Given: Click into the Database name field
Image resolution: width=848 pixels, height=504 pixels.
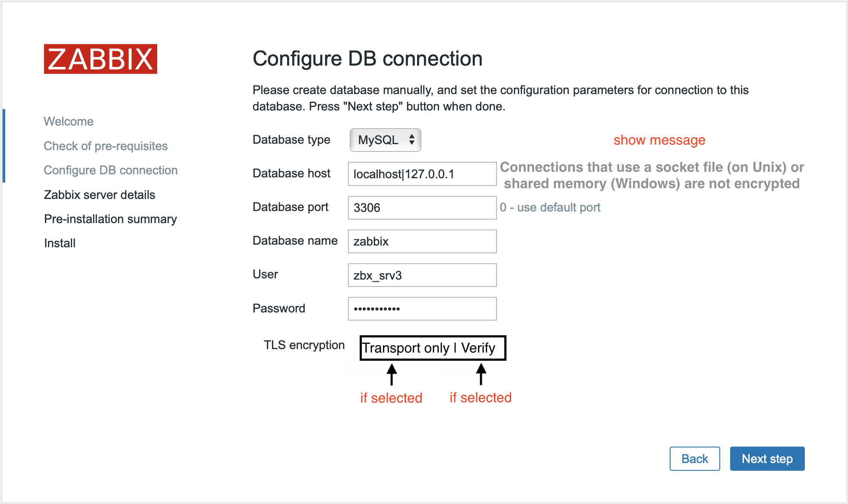Looking at the screenshot, I should pyautogui.click(x=422, y=241).
